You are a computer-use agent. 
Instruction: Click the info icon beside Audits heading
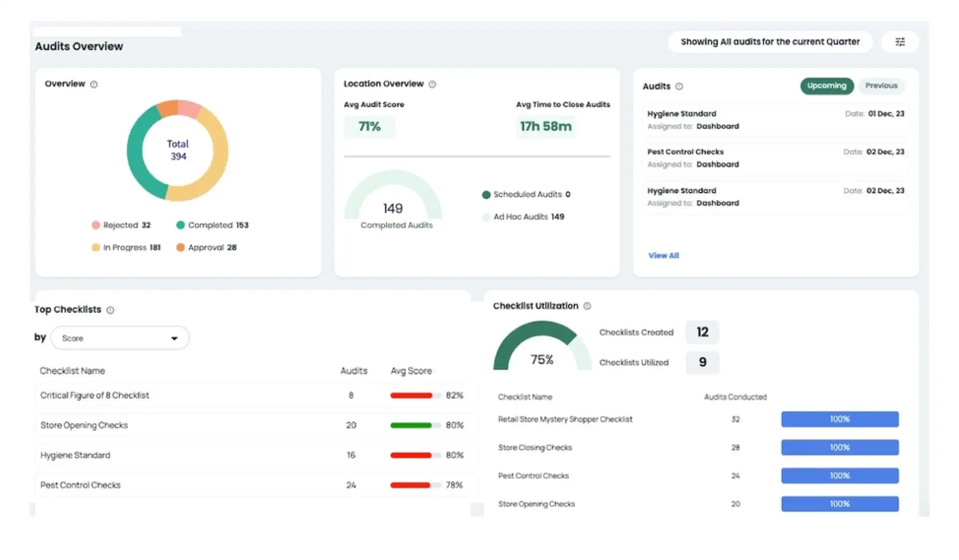tap(680, 86)
